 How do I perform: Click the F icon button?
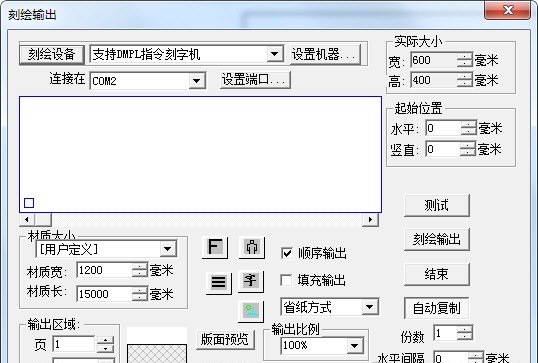pyautogui.click(x=215, y=247)
